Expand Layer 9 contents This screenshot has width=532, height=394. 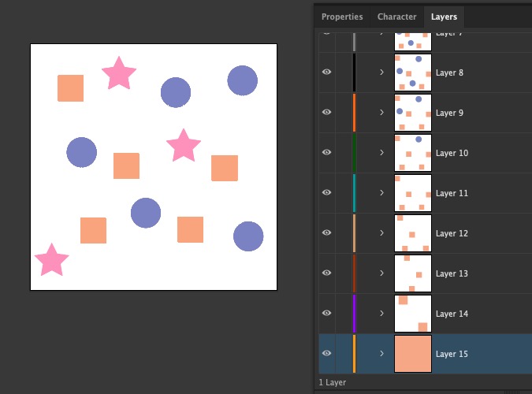coord(381,113)
